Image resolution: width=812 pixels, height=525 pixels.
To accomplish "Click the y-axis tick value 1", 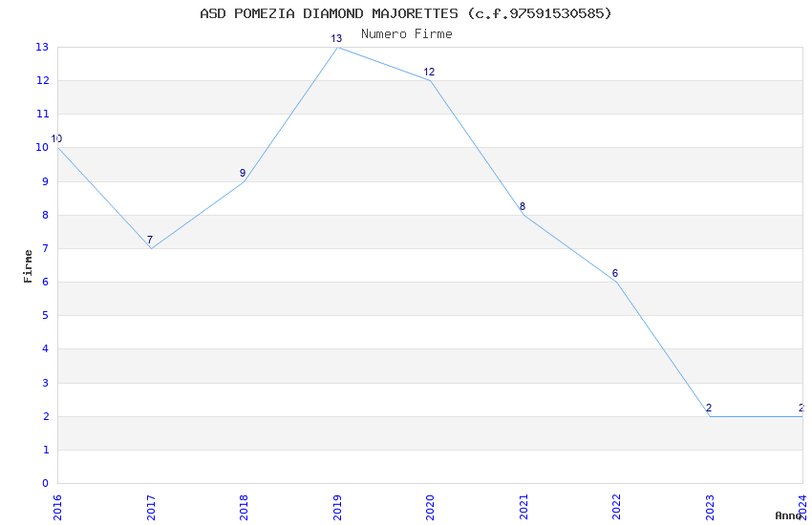I will (46, 450).
